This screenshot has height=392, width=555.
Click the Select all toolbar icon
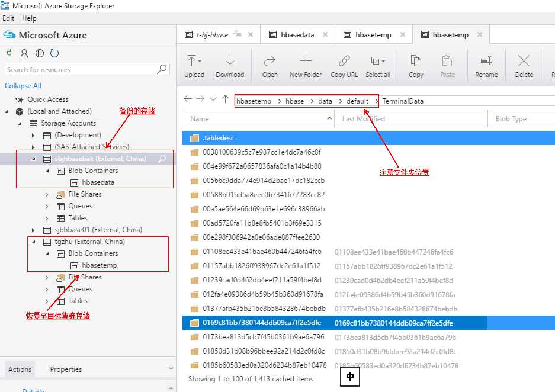(375, 61)
